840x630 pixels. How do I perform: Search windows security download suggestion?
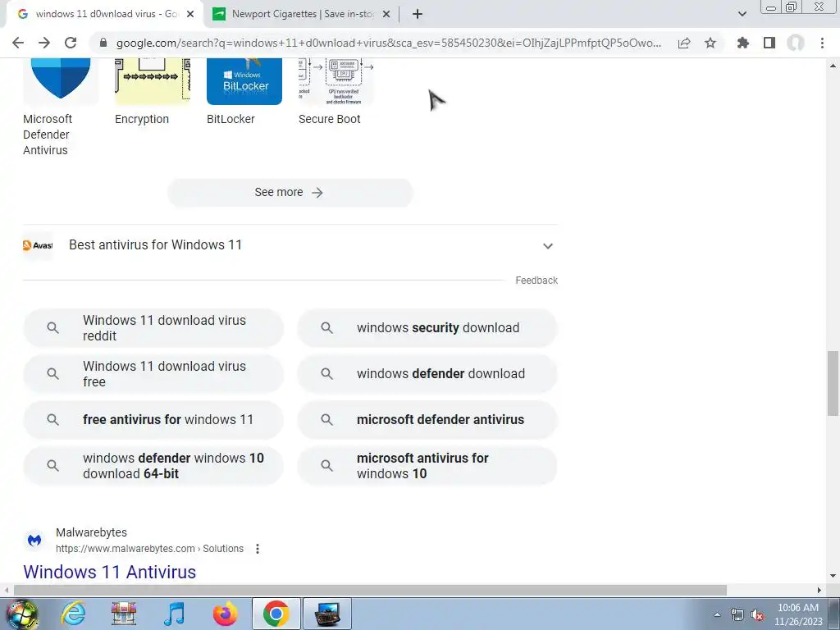(427, 328)
